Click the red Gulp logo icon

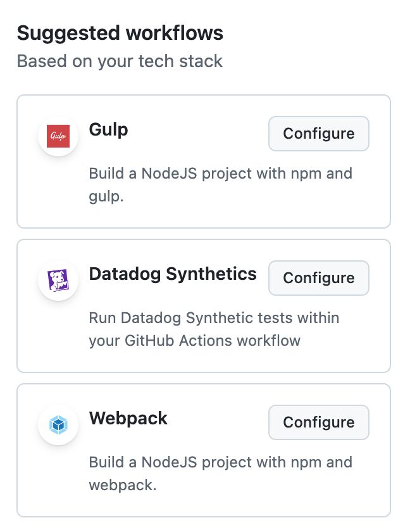point(58,136)
